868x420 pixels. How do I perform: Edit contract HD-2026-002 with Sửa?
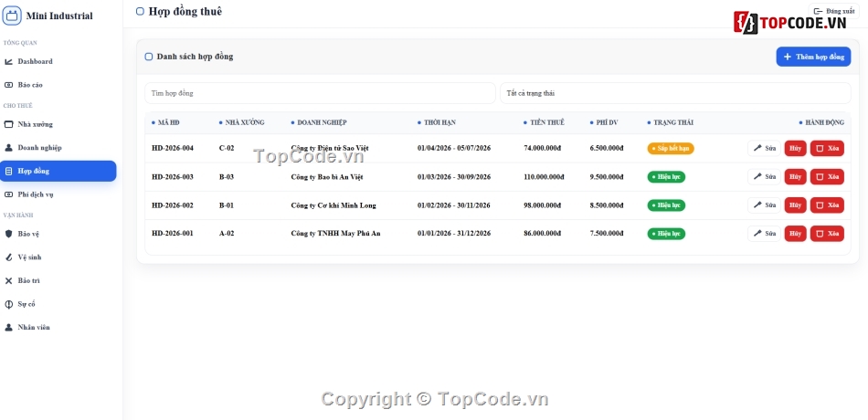pyautogui.click(x=764, y=205)
